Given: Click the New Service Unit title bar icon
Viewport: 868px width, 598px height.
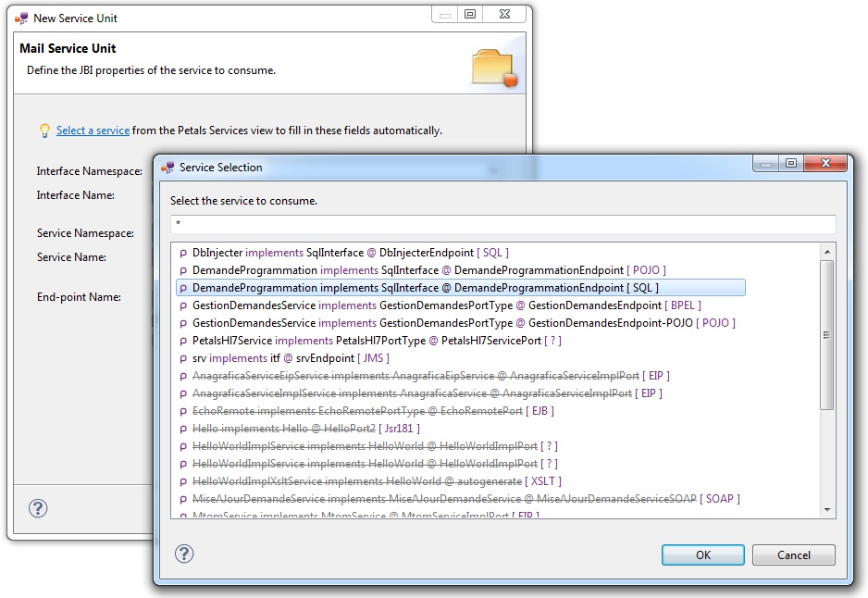Looking at the screenshot, I should [21, 18].
